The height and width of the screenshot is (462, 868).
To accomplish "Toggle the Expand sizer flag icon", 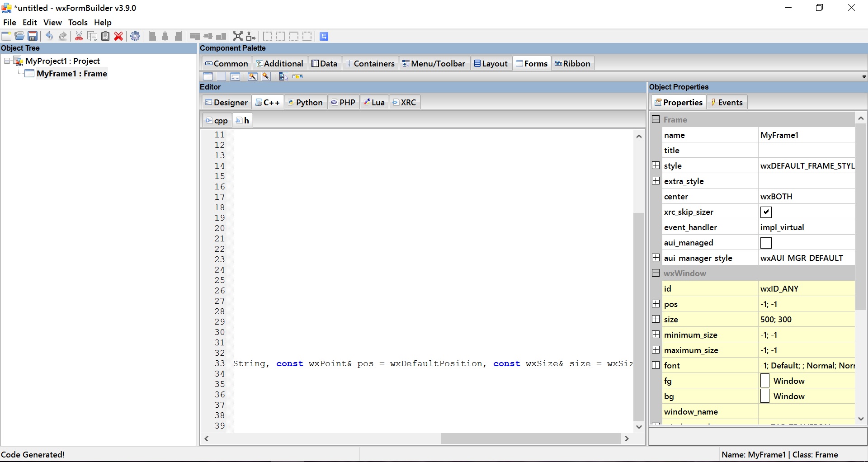I will [238, 36].
